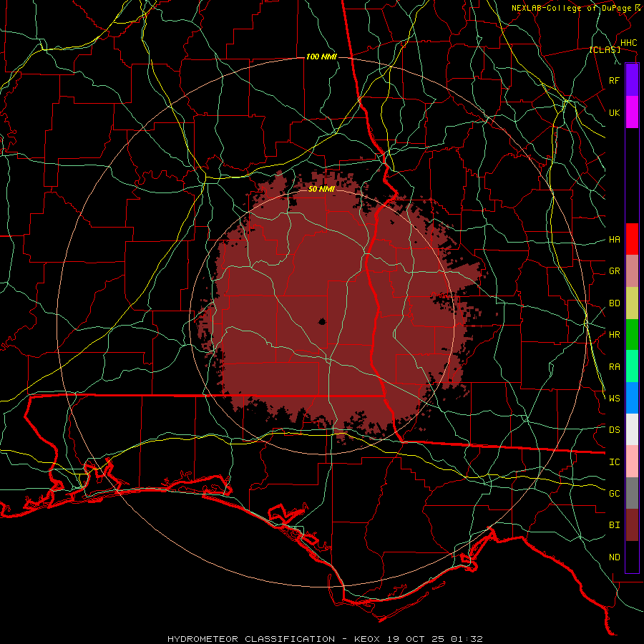644x644 pixels.
Task: Click the GC legend label
Action: point(614,494)
